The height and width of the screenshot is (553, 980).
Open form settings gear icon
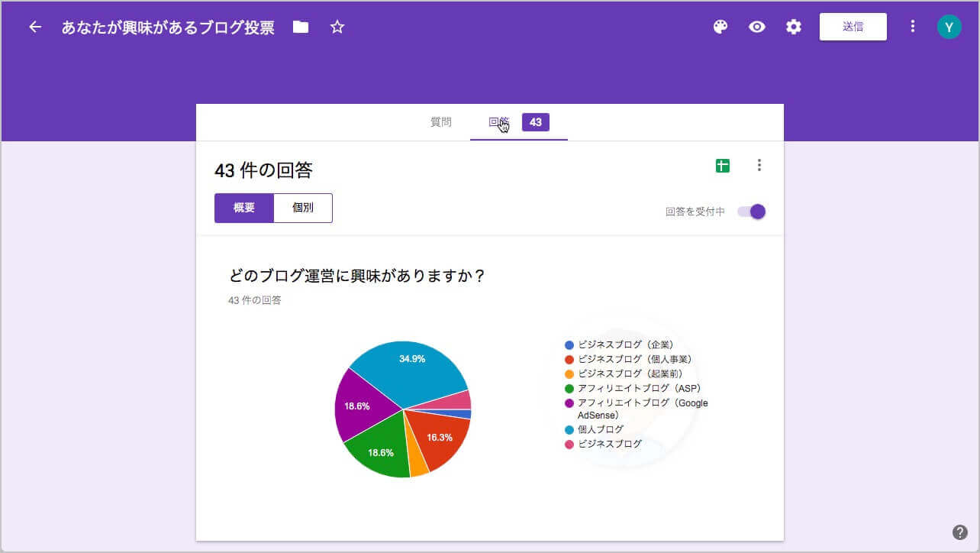794,27
